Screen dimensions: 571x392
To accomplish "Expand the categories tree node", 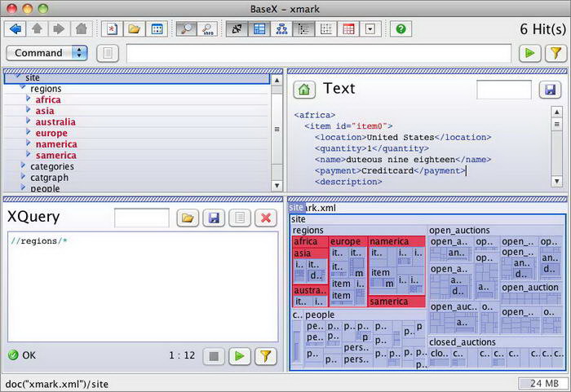I will click(23, 166).
